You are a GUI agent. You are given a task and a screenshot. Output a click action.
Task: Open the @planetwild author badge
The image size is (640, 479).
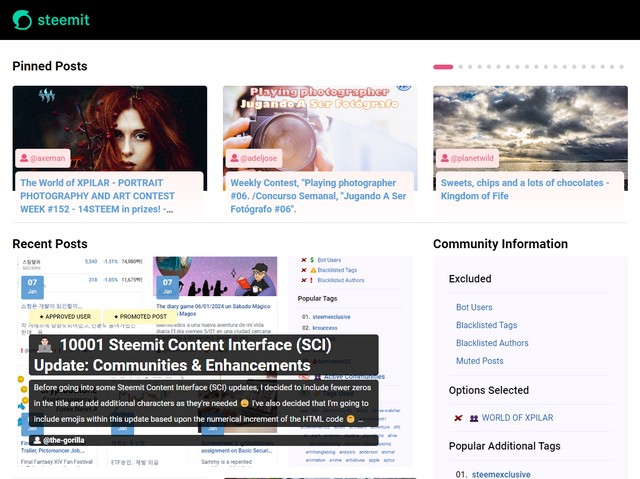coord(467,158)
